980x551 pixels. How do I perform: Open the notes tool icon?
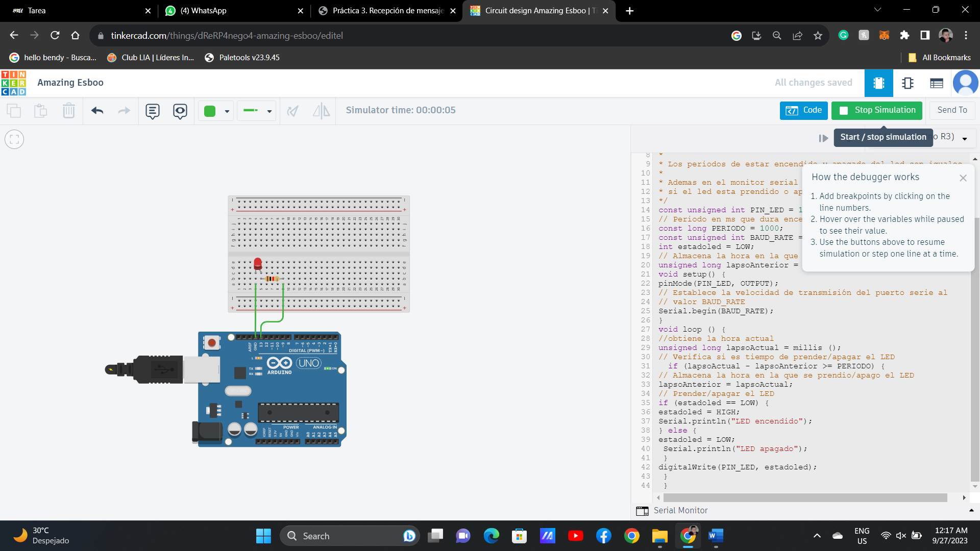pyautogui.click(x=152, y=111)
